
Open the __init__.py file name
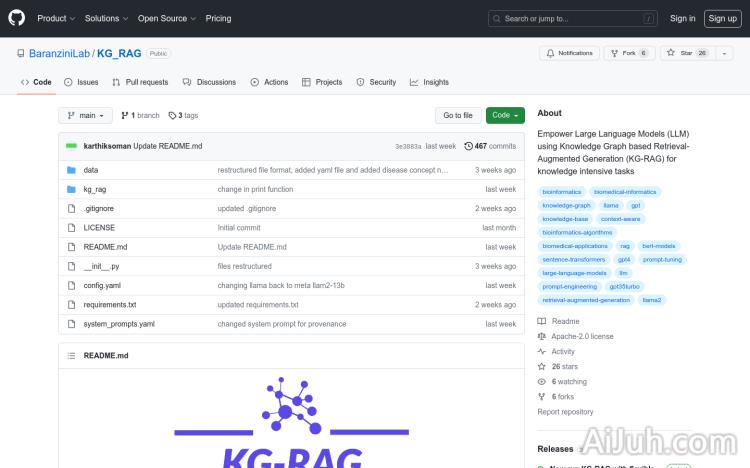101,266
